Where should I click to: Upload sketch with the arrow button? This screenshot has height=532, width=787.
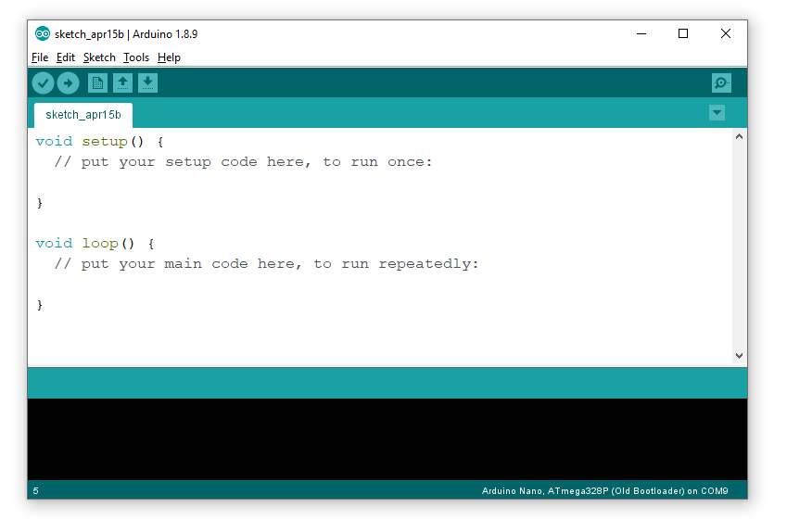pyautogui.click(x=69, y=82)
